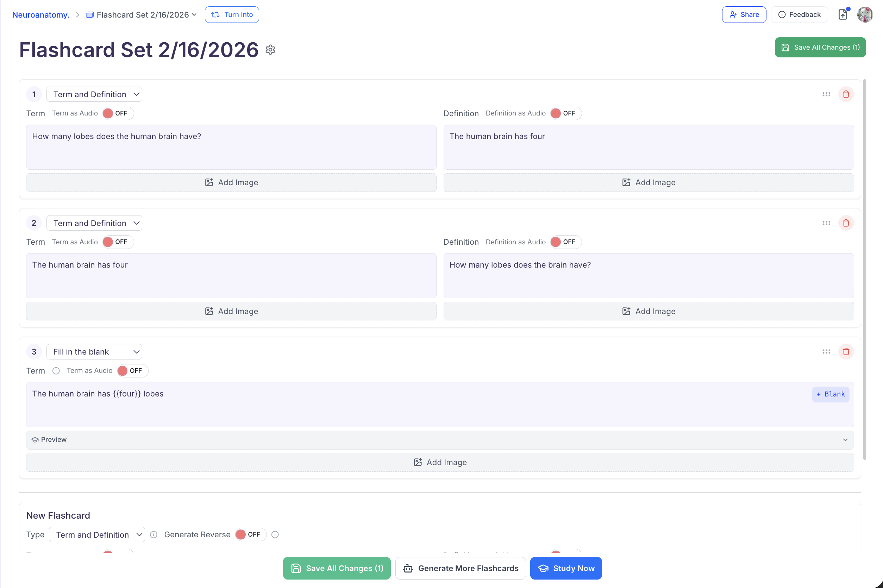Click the Study Now button
Image resolution: width=883 pixels, height=588 pixels.
click(565, 569)
